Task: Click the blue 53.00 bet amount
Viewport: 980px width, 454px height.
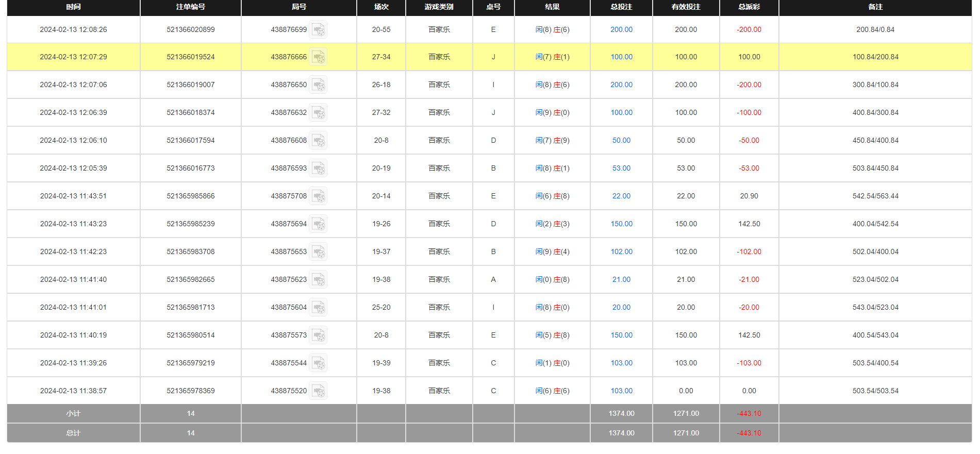Action: tap(621, 168)
